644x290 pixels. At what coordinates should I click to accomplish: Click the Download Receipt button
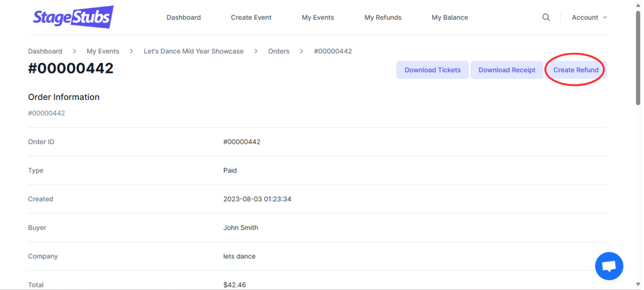507,70
